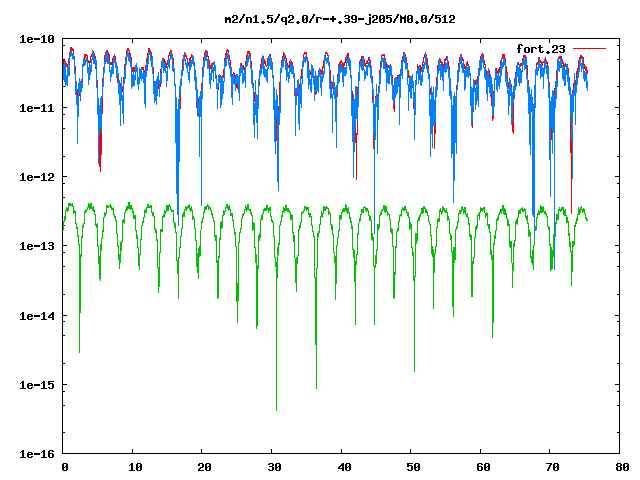
Task: Click the y-axis label 1e-13
Action: 37,246
